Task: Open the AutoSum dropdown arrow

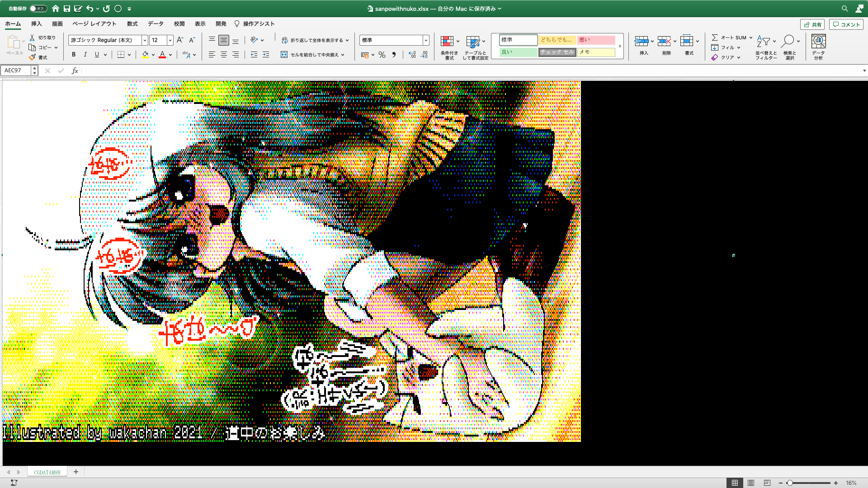Action: (751, 38)
